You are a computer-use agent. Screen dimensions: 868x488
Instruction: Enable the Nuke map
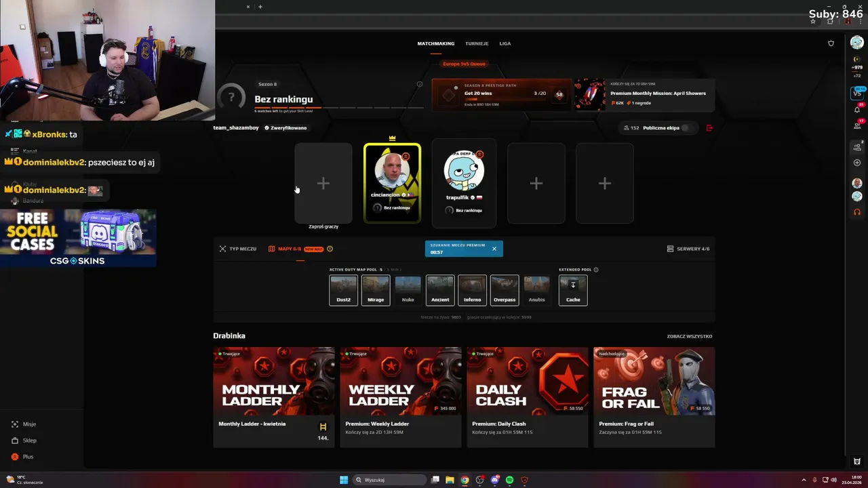tap(408, 290)
